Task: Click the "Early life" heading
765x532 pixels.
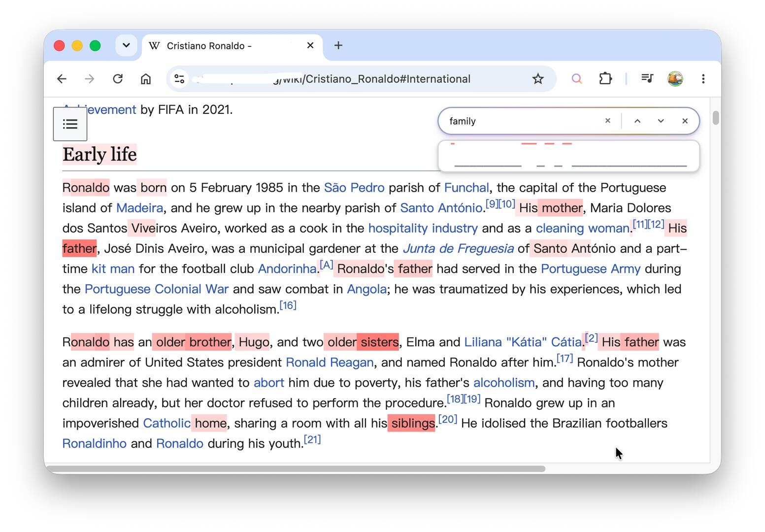Action: coord(100,154)
